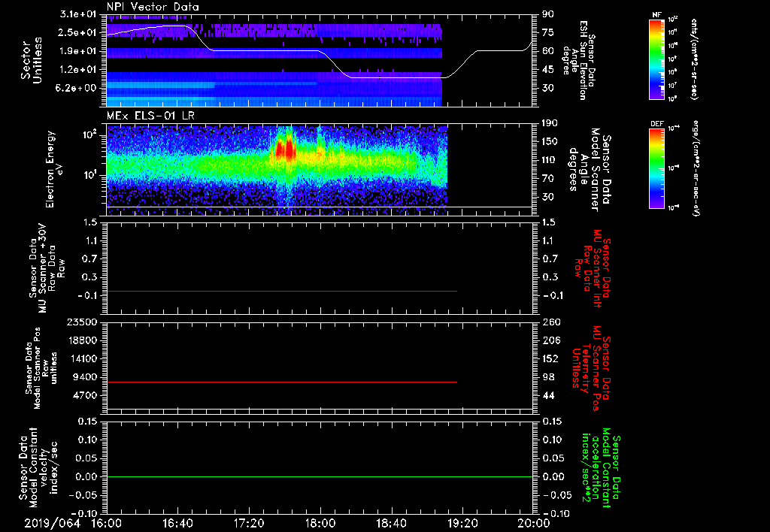Click the red high-flux burst in ELS spectrogram

285,150
